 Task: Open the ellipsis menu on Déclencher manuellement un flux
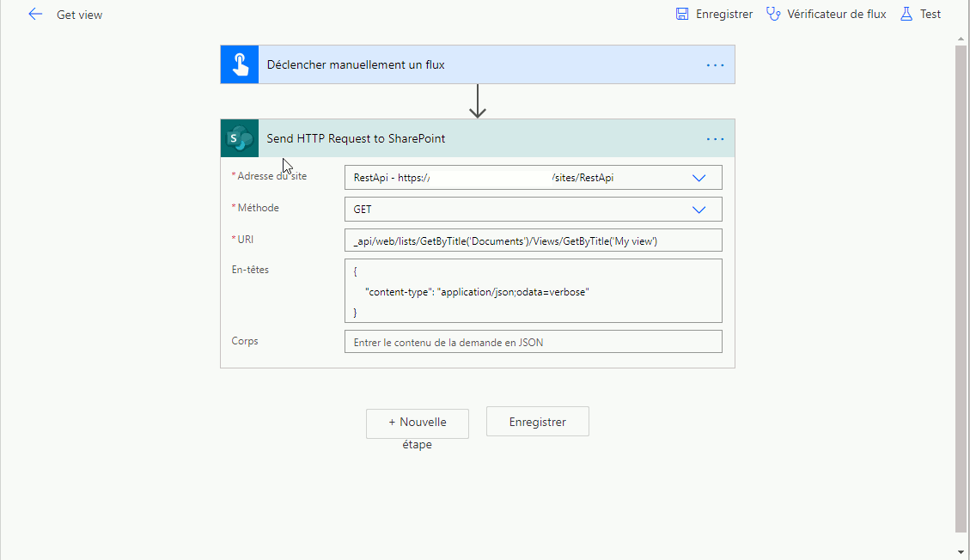tap(715, 65)
